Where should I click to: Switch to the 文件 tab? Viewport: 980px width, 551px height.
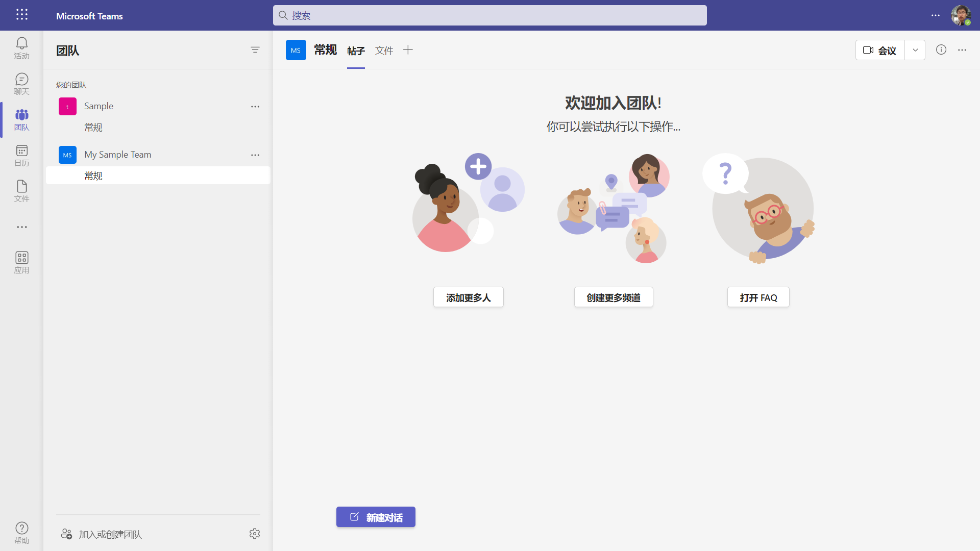384,50
